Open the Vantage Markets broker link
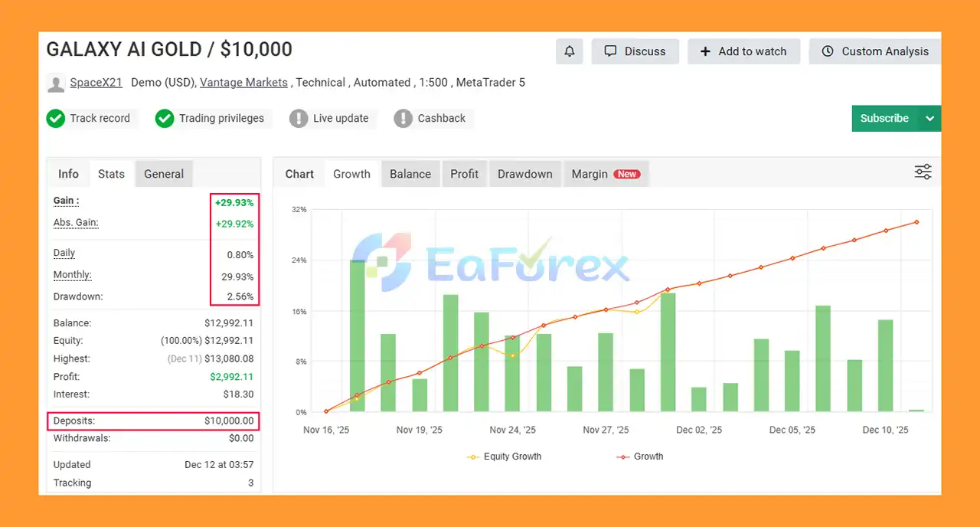 click(243, 83)
